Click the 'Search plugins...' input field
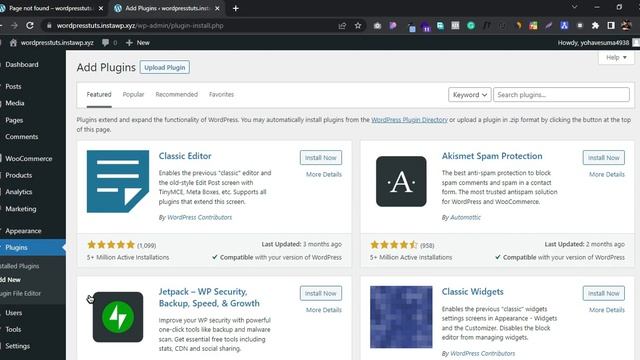 (x=561, y=95)
